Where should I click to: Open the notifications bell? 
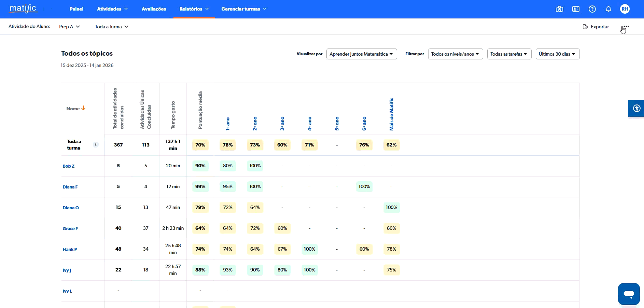(608, 9)
